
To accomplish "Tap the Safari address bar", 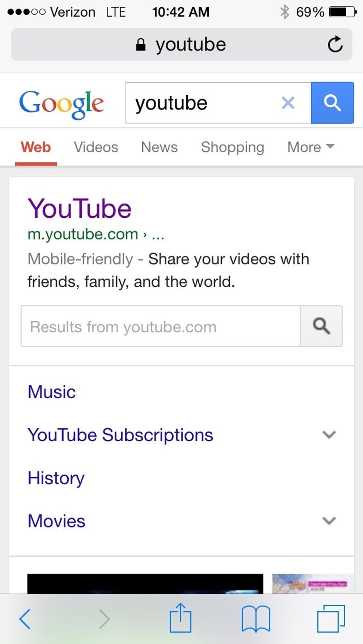I will (x=181, y=44).
